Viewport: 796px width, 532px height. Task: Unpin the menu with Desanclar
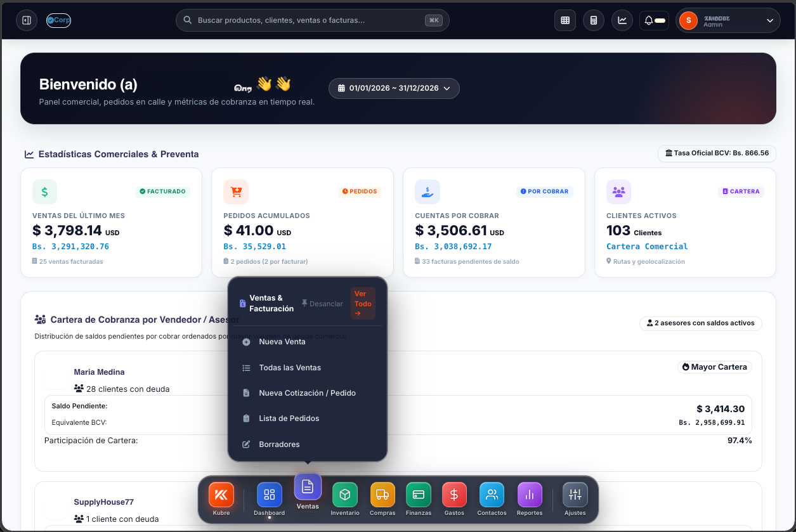[x=322, y=304]
